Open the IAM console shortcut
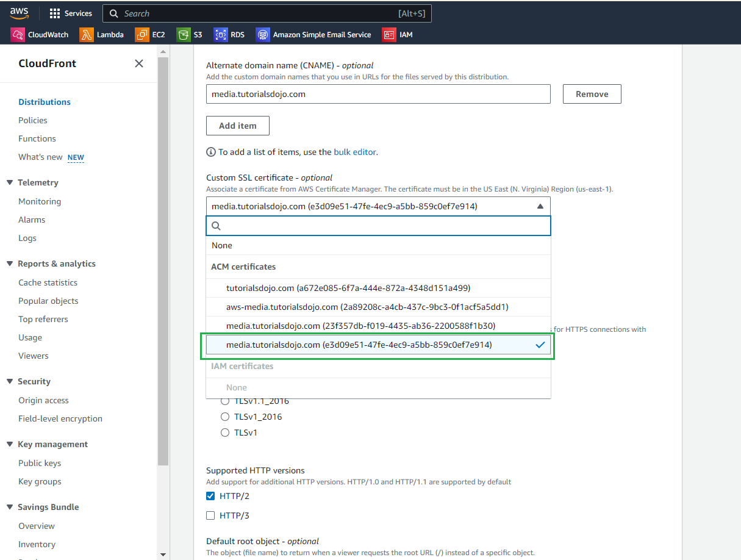The image size is (741, 560). 398,35
